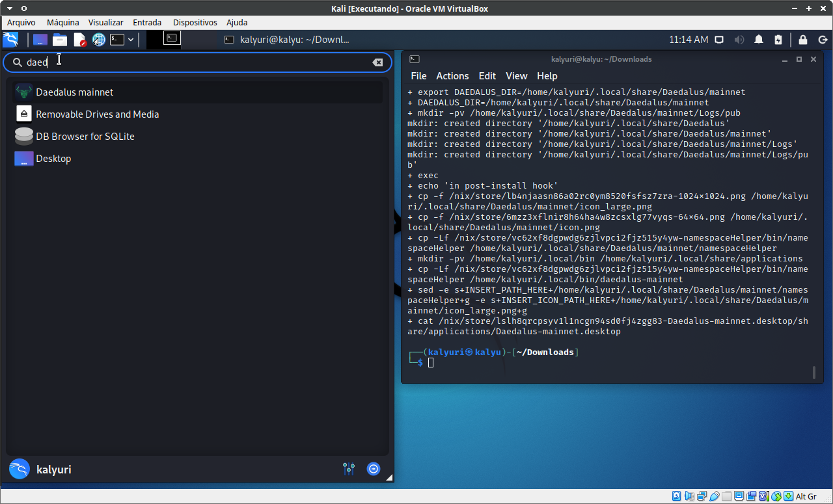This screenshot has width=833, height=504.
Task: Click the battery power manager icon
Action: point(778,40)
